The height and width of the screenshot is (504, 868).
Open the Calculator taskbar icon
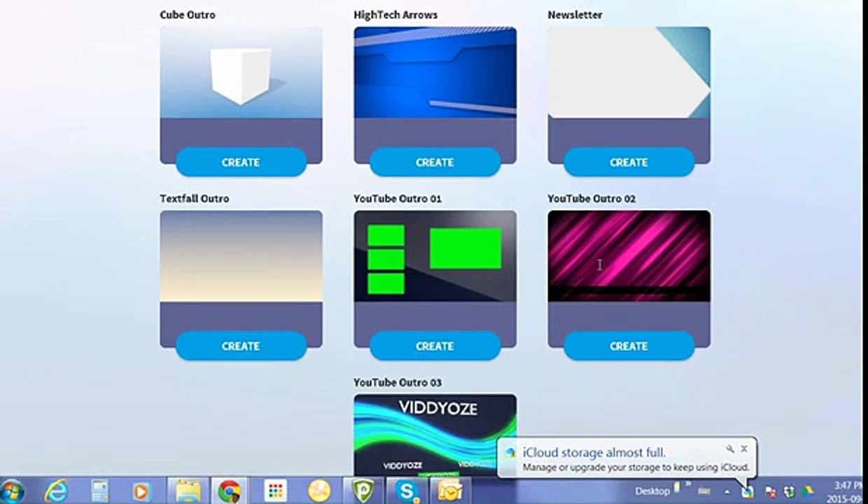[99, 491]
